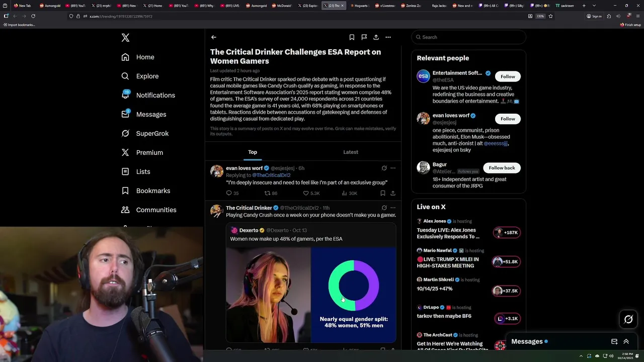Click Import bookmarks in bookmarks bar
644x362 pixels.
pyautogui.click(x=19, y=25)
